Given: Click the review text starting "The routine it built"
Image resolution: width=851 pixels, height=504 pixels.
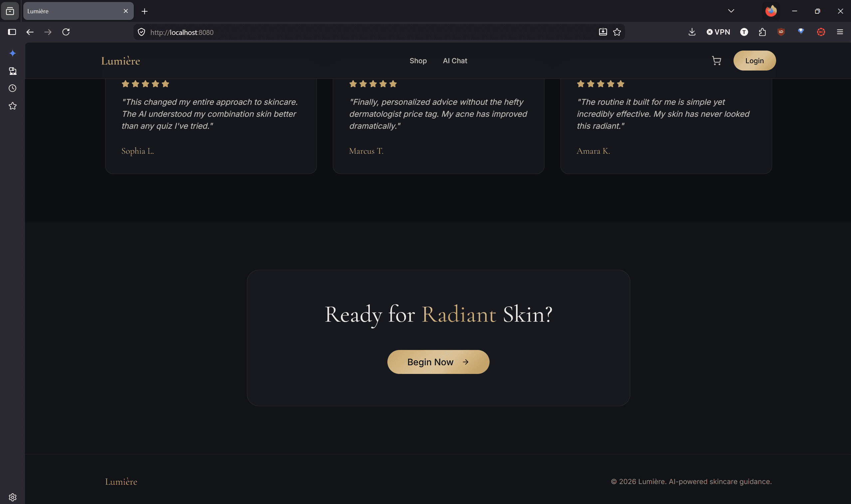Looking at the screenshot, I should tap(663, 114).
